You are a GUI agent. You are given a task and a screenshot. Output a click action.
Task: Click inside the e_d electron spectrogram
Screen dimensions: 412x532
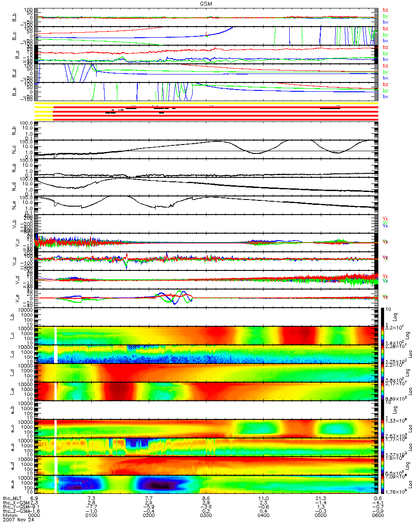206,465
